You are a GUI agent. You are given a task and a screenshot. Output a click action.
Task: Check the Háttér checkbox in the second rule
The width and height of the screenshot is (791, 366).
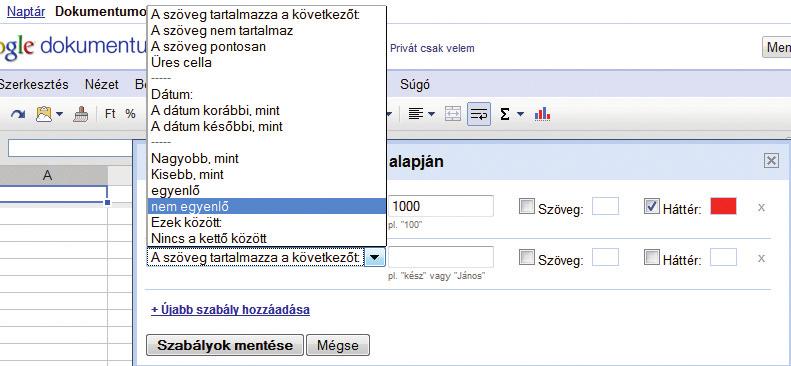[x=652, y=258]
